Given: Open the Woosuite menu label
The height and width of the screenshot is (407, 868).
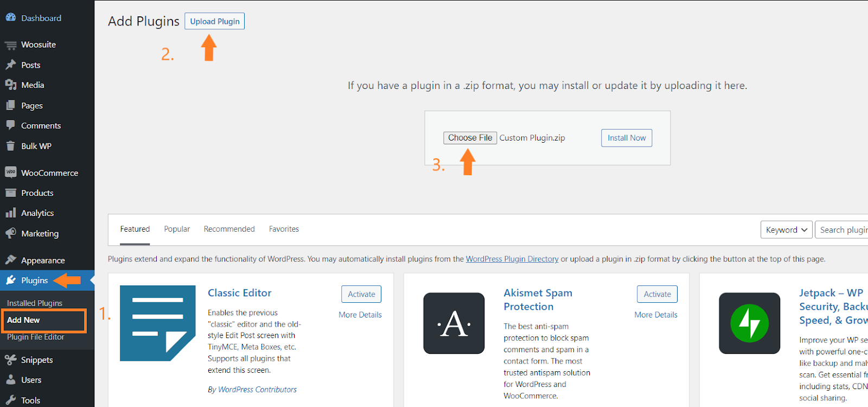Looking at the screenshot, I should [39, 44].
